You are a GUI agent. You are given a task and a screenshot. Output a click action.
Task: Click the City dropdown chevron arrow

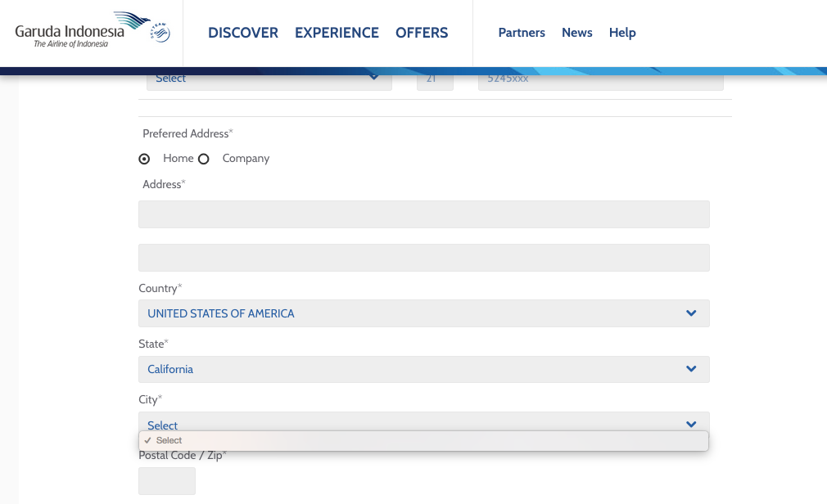691,424
